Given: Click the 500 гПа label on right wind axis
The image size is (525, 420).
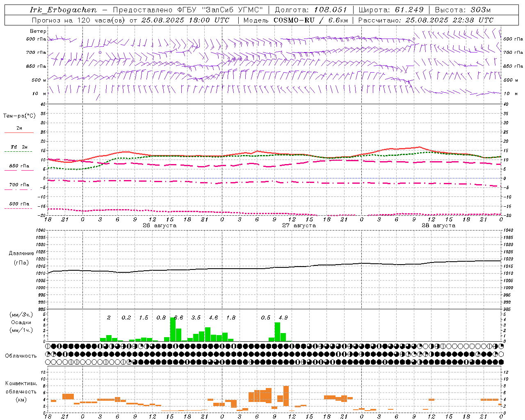Looking at the screenshot, I should pyautogui.click(x=513, y=39).
